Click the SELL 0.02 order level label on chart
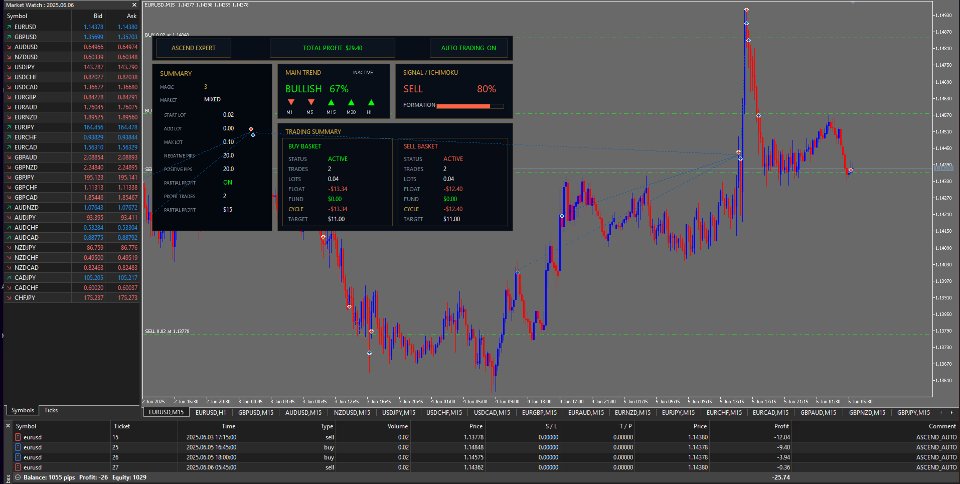 coord(167,331)
